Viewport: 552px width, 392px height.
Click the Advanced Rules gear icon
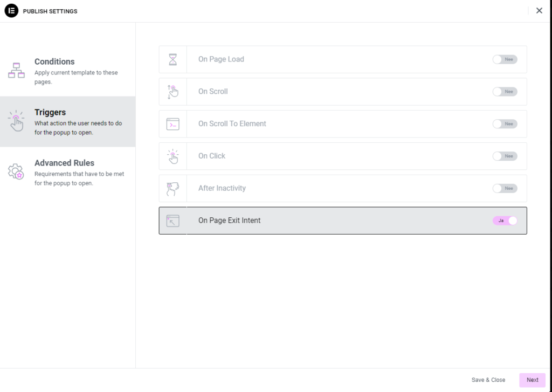tap(16, 171)
